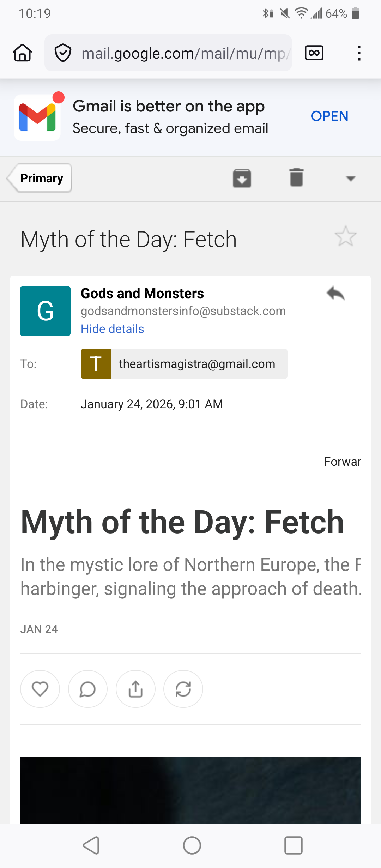Open comments via speech bubble icon
This screenshot has width=381, height=868.
point(88,689)
